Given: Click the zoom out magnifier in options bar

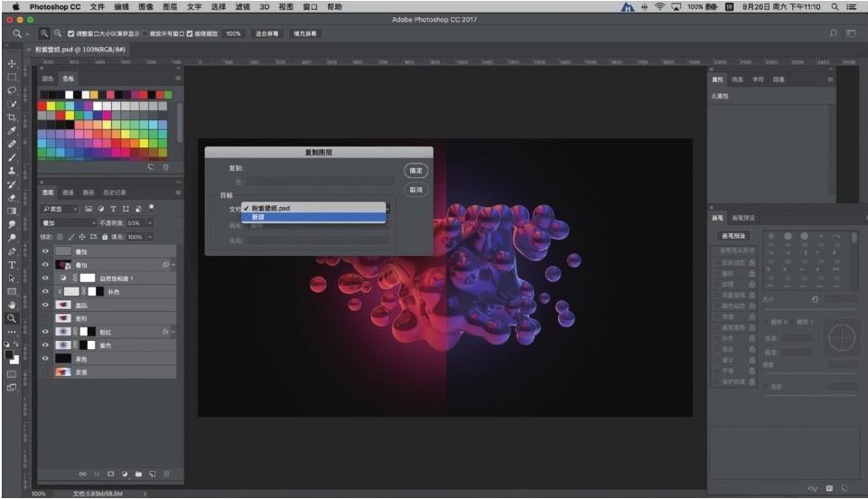Looking at the screenshot, I should [59, 33].
